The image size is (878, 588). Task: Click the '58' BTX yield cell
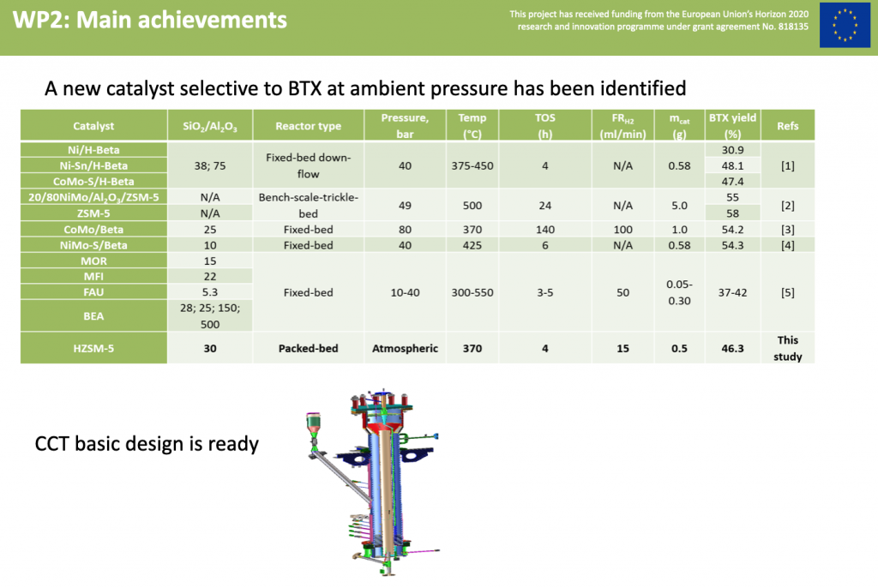click(732, 213)
